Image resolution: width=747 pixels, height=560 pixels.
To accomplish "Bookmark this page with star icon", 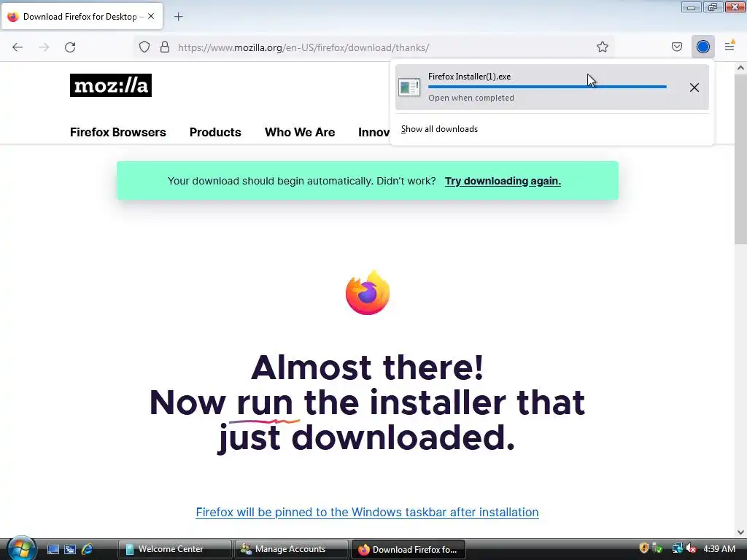I will [x=602, y=47].
